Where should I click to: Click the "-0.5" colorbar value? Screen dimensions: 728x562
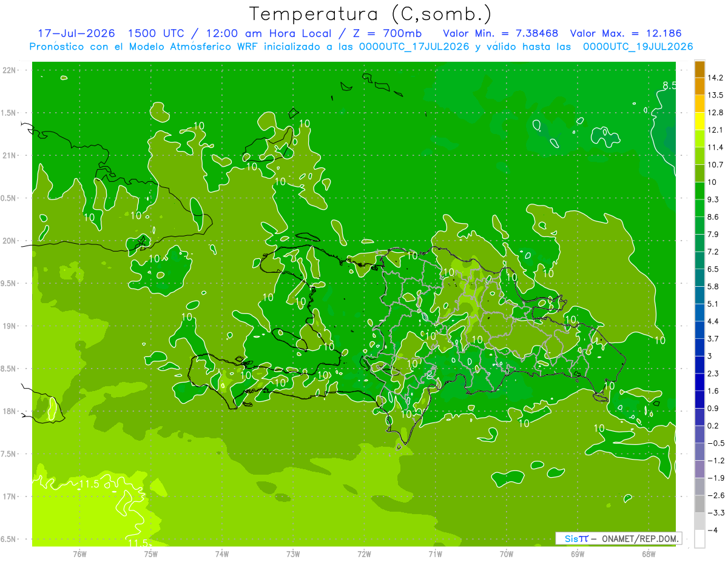(715, 443)
